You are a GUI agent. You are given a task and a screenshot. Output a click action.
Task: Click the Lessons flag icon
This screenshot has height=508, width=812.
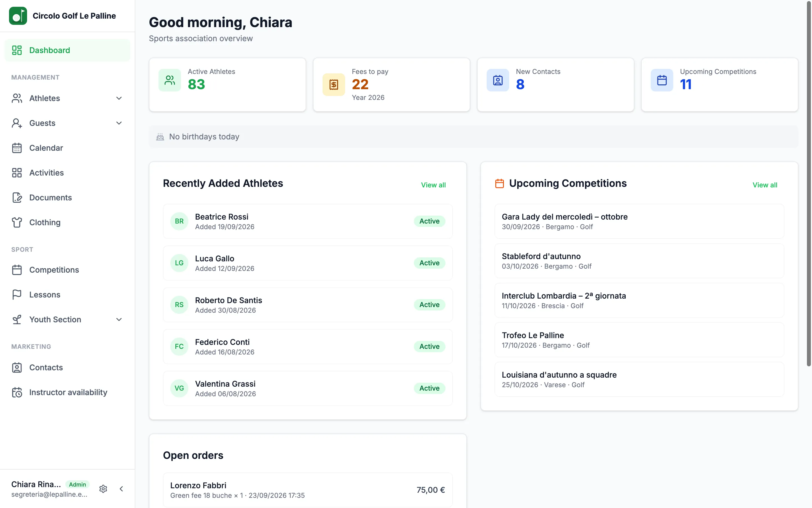click(17, 295)
